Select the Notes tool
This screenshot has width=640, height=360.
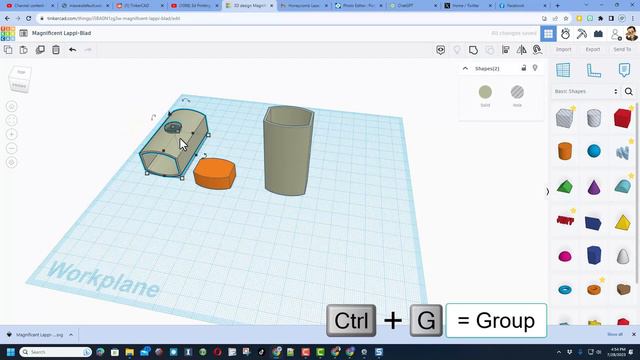point(624,70)
